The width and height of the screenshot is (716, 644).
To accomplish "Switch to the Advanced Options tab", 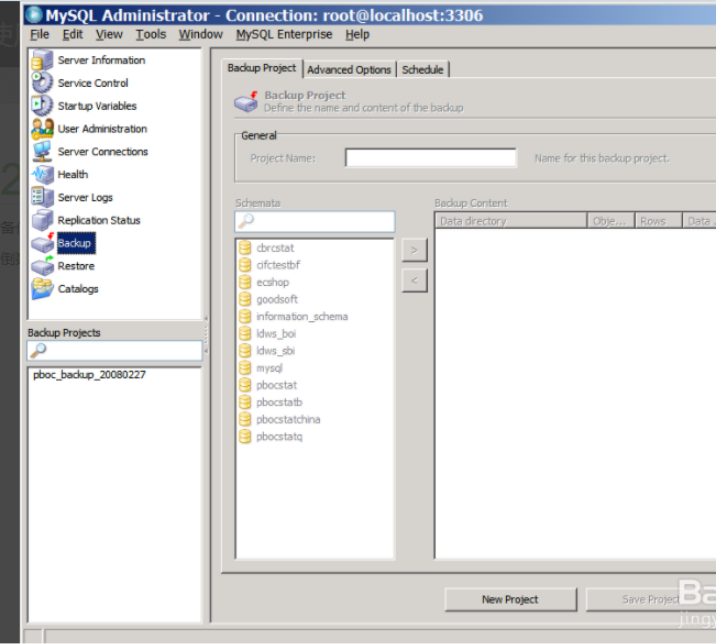I will point(349,69).
